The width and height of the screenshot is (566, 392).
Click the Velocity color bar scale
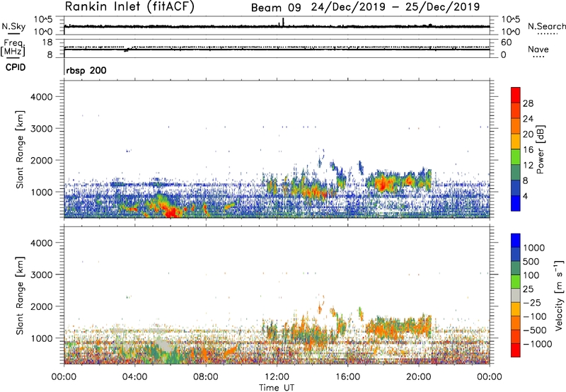click(516, 295)
